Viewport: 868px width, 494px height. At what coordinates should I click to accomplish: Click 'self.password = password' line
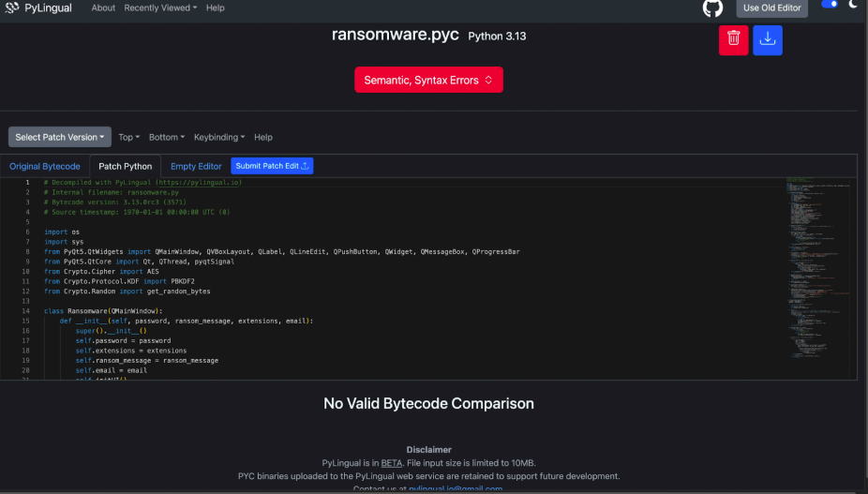click(123, 340)
